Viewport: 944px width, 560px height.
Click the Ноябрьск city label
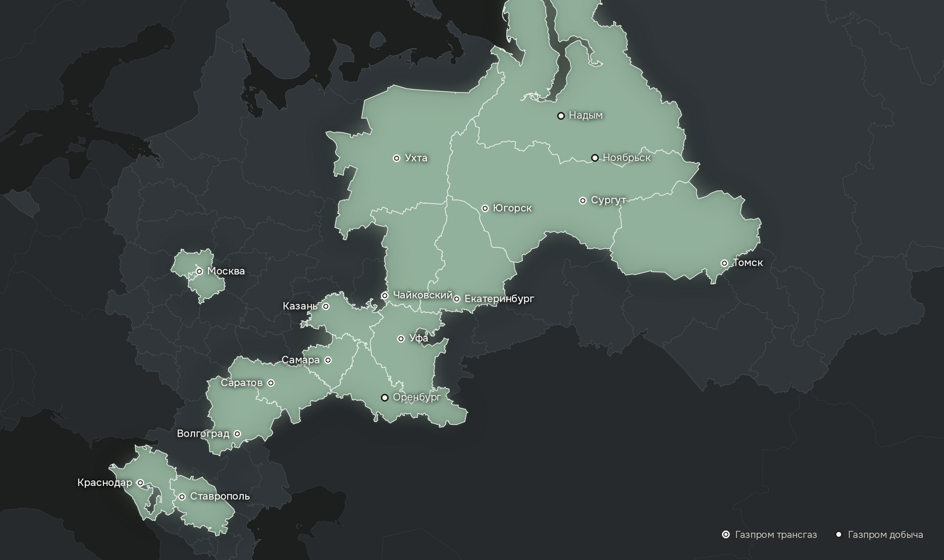pyautogui.click(x=627, y=158)
